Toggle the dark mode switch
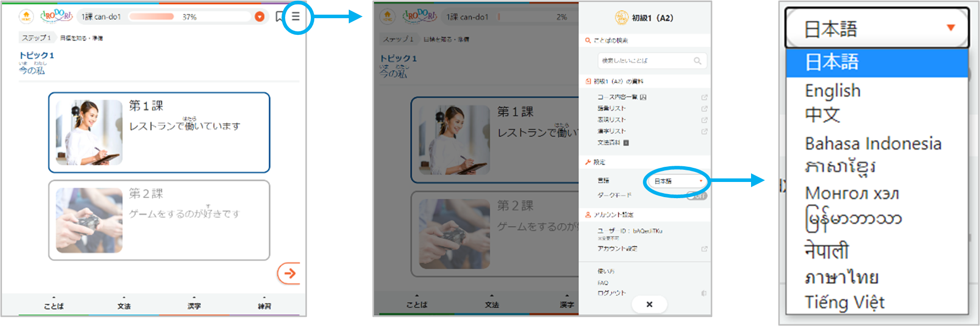 tap(697, 196)
